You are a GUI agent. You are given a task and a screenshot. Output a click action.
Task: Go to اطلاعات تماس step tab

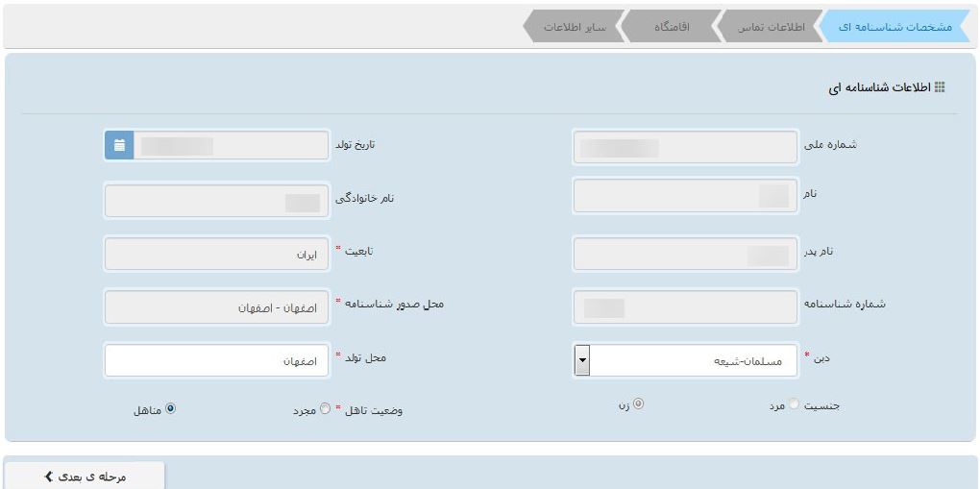[x=771, y=27]
